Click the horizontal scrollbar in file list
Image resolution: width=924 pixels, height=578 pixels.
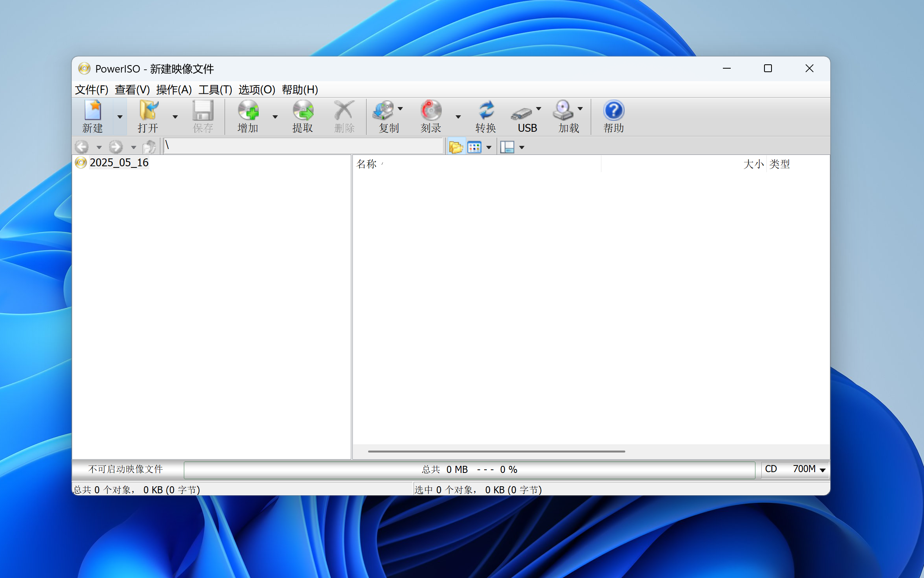496,451
